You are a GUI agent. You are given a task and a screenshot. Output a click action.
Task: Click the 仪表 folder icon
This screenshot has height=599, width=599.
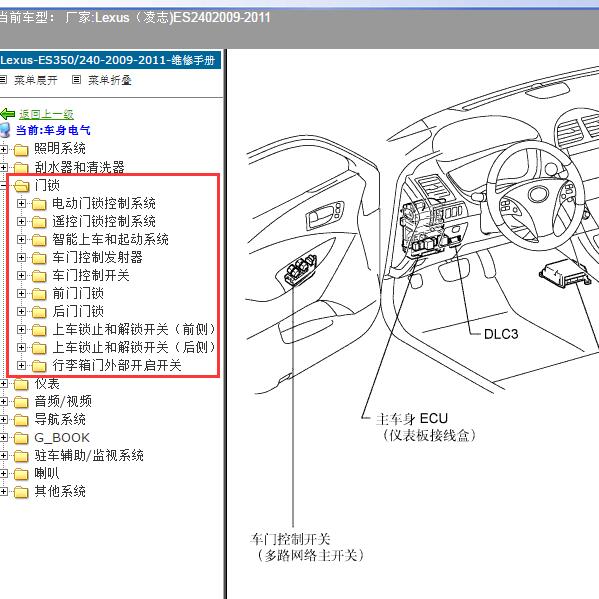pos(21,384)
